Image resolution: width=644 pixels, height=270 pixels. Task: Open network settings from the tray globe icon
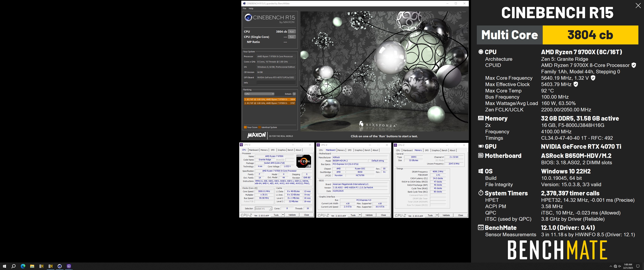coord(615,266)
